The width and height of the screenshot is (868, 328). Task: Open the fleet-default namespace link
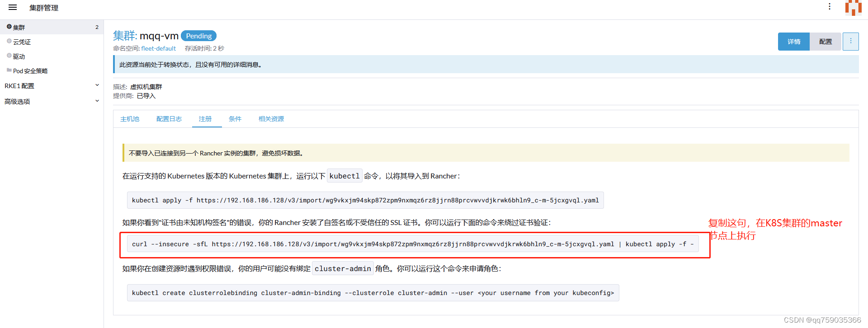[159, 48]
